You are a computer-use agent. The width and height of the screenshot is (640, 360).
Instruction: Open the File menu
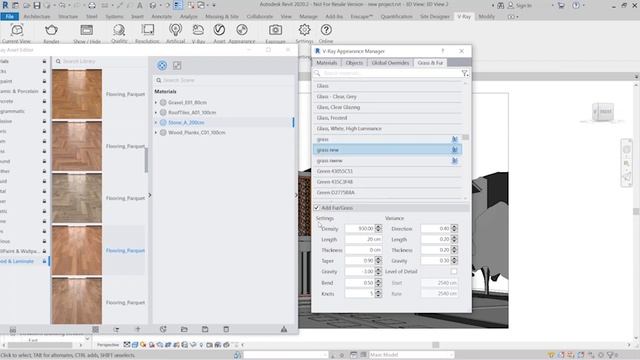(9, 17)
